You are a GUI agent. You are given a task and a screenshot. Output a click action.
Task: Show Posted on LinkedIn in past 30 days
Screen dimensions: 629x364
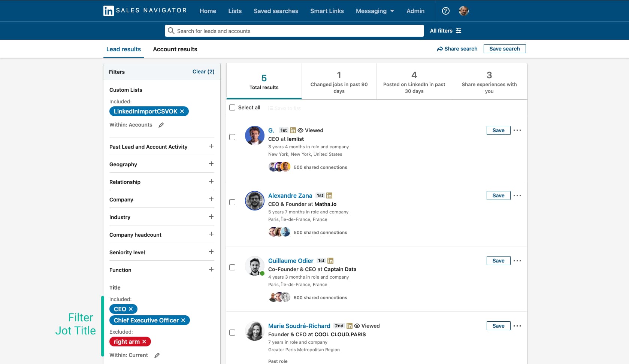point(414,81)
